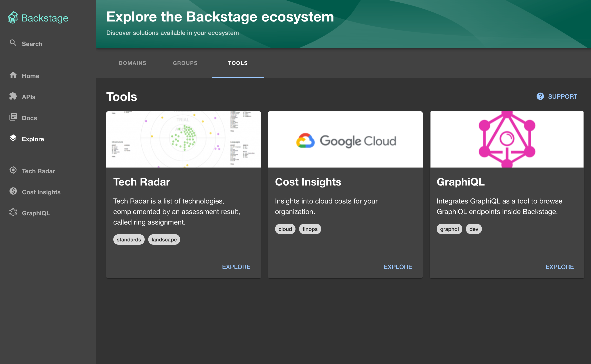
Task: Open the APIs sidebar item
Action: [29, 97]
